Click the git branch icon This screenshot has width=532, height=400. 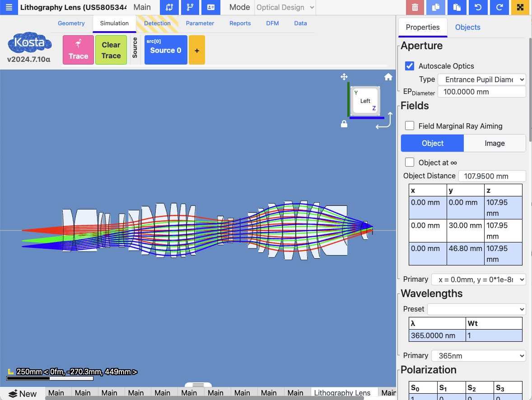190,7
